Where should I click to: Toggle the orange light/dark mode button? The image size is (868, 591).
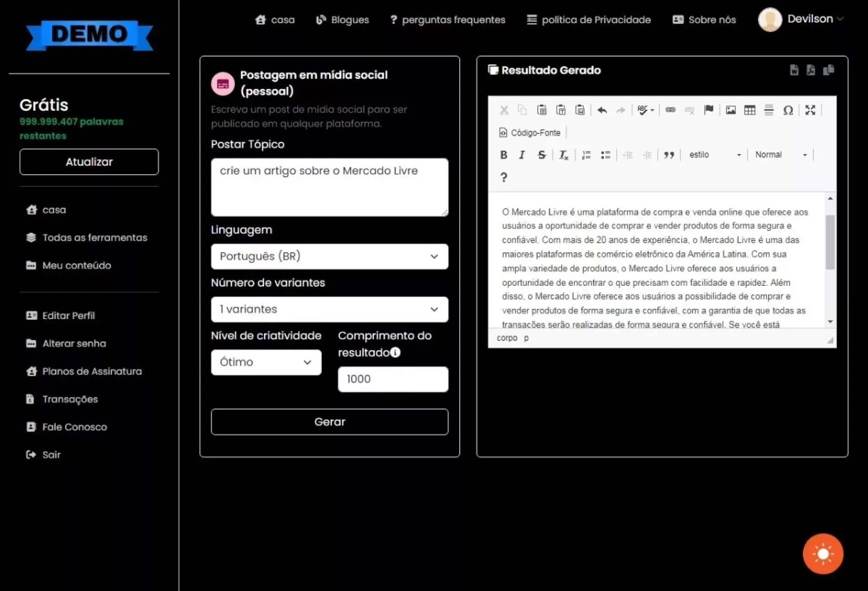823,553
